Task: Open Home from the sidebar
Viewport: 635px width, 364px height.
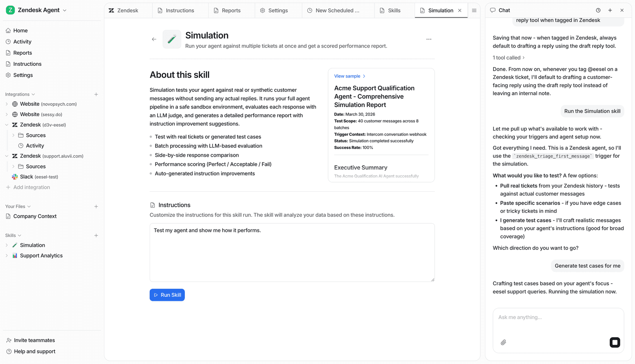Action: [20, 30]
